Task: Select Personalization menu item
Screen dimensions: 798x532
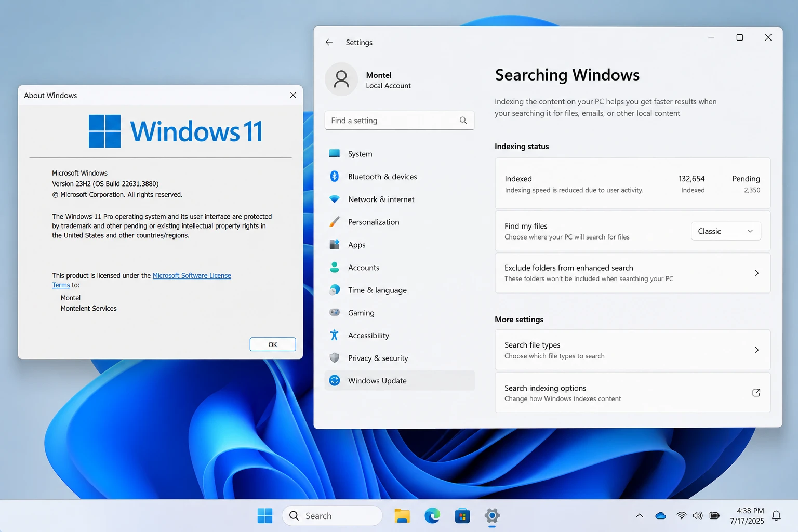Action: click(x=400, y=222)
